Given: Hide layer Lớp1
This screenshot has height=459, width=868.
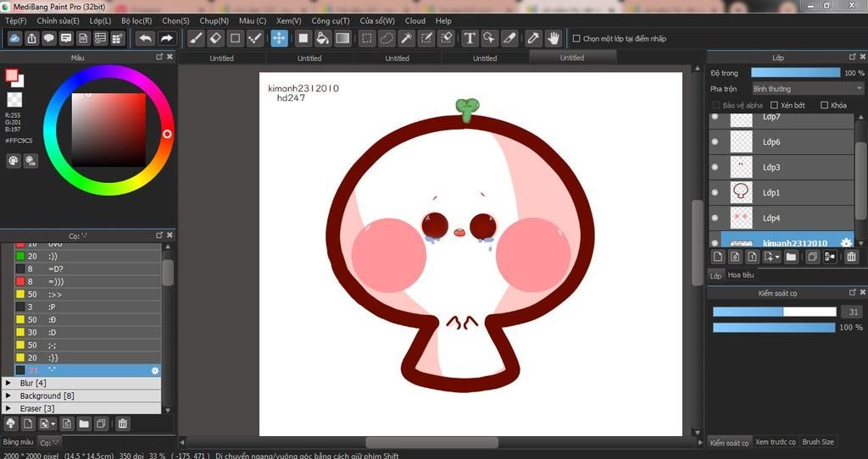Looking at the screenshot, I should click(715, 192).
